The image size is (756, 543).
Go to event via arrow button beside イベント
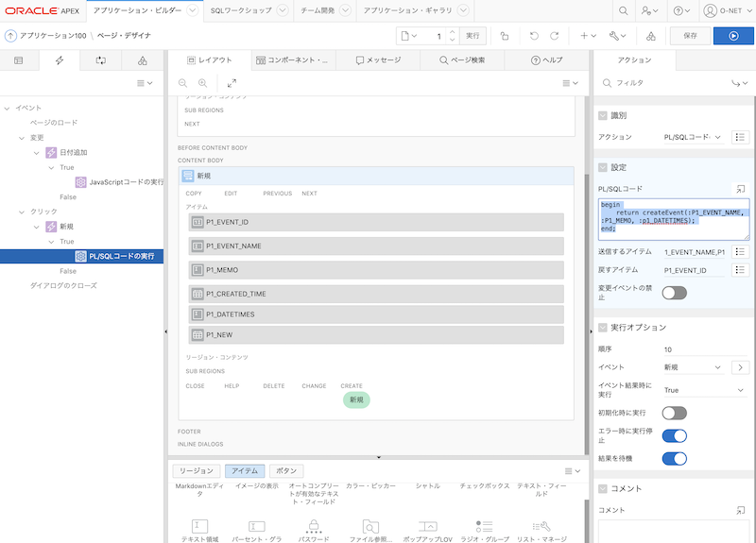(x=740, y=367)
